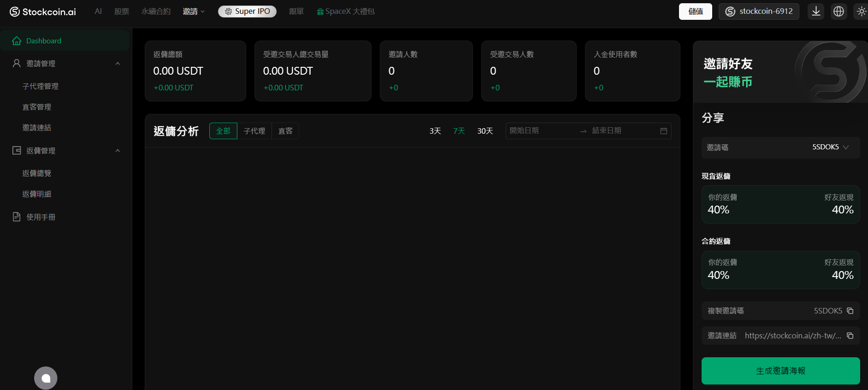The width and height of the screenshot is (868, 390).
Task: Click the 返傭管理 wallet icon
Action: (17, 150)
